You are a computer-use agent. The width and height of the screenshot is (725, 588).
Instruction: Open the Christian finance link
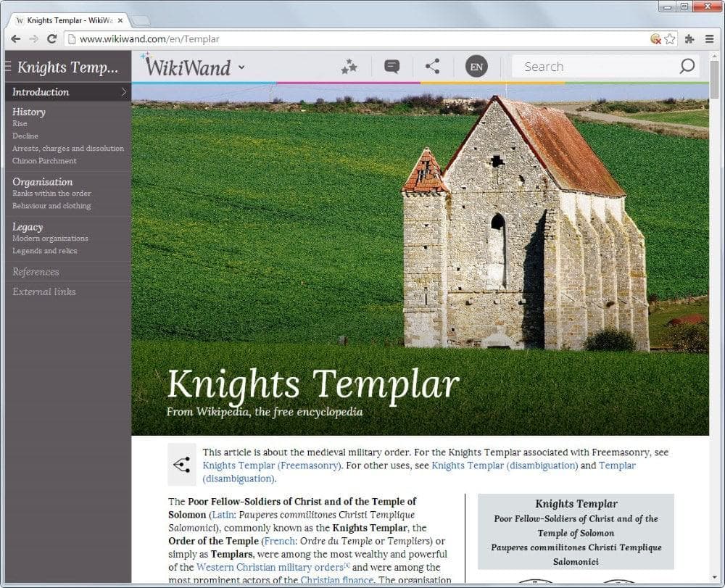[336, 580]
